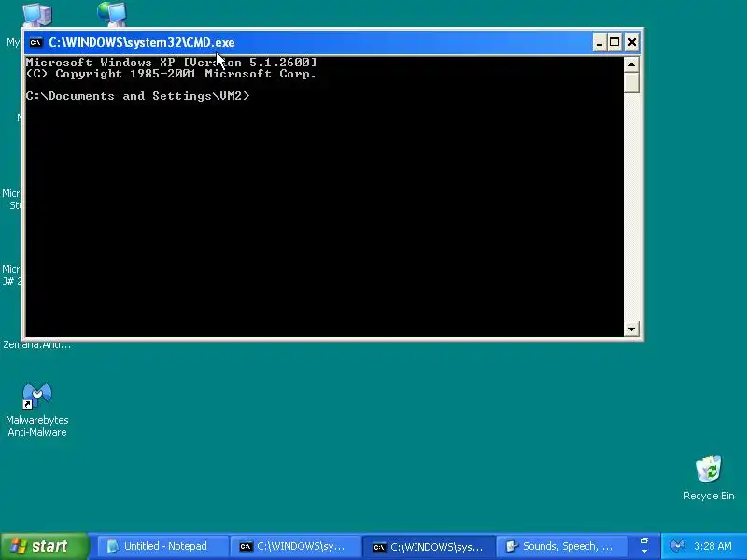Click the CMD scrollbar up arrow
The height and width of the screenshot is (560, 747).
(631, 64)
